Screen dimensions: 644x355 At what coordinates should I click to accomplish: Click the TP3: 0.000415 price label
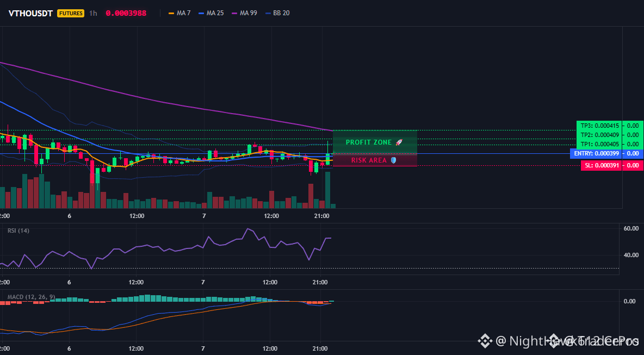599,126
